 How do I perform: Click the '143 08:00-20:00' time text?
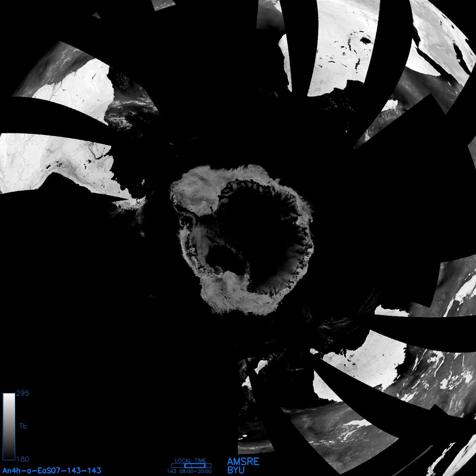(189, 471)
